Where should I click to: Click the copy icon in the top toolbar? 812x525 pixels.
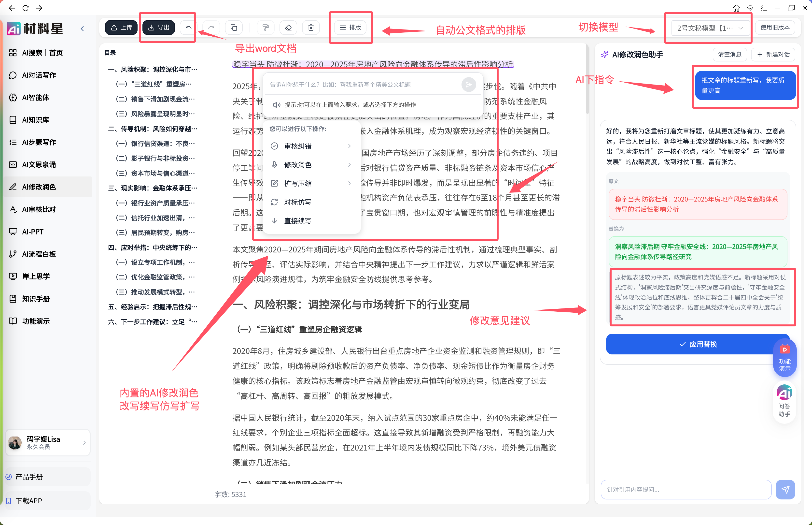234,27
